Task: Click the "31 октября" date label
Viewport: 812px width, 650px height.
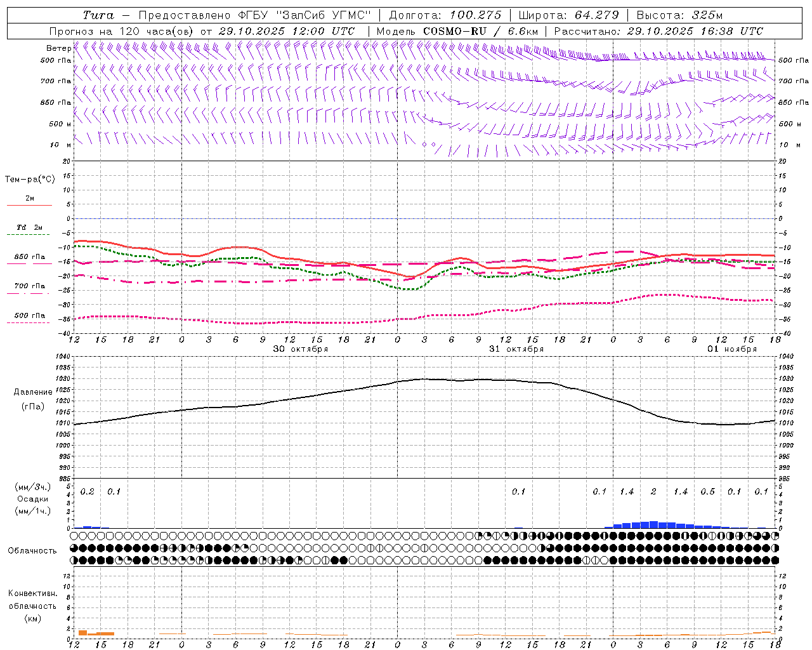Action: (516, 349)
